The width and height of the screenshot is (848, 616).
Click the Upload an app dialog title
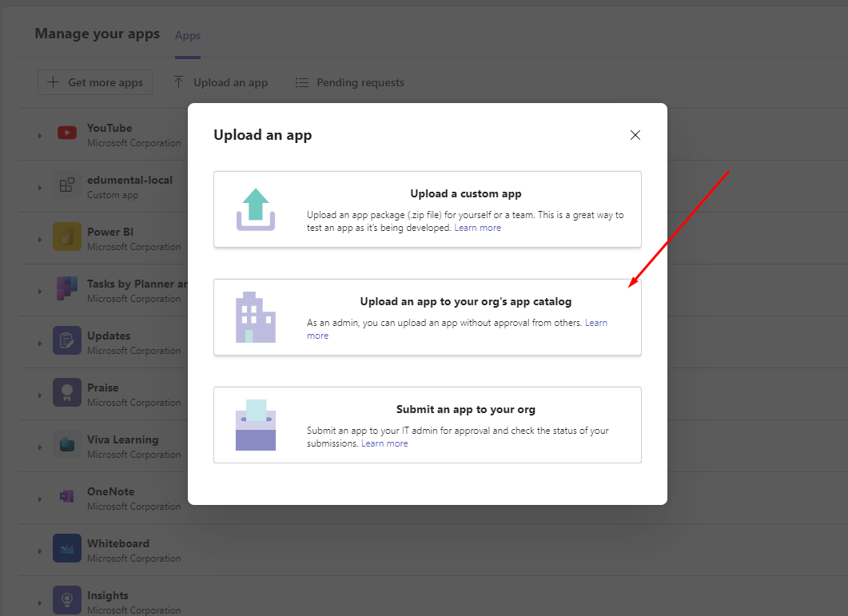click(x=263, y=135)
